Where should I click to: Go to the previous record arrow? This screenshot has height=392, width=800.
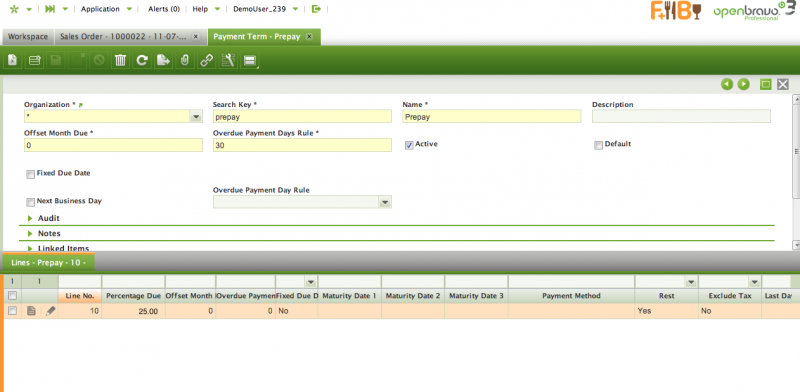pos(727,84)
